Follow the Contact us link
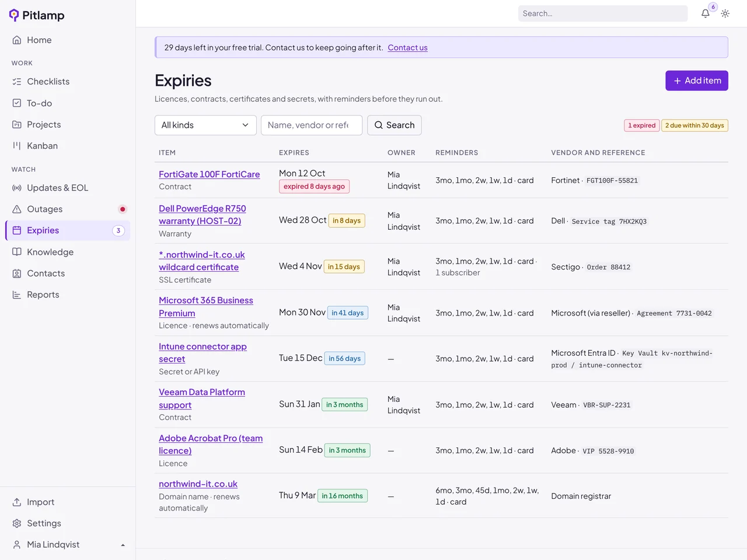 click(407, 48)
